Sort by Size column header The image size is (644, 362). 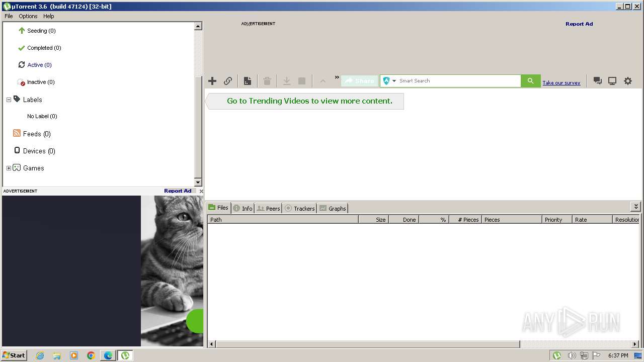coord(373,220)
